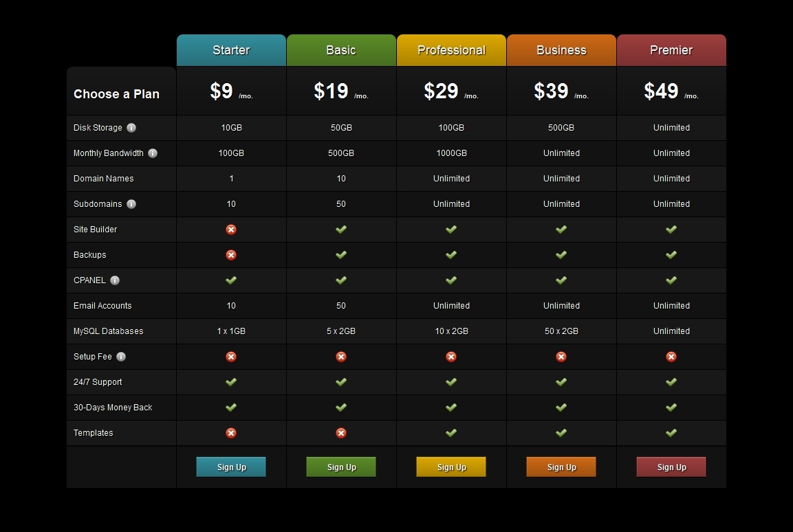The height and width of the screenshot is (532, 793).
Task: Click the $49 /mo. Premier price
Action: point(671,91)
